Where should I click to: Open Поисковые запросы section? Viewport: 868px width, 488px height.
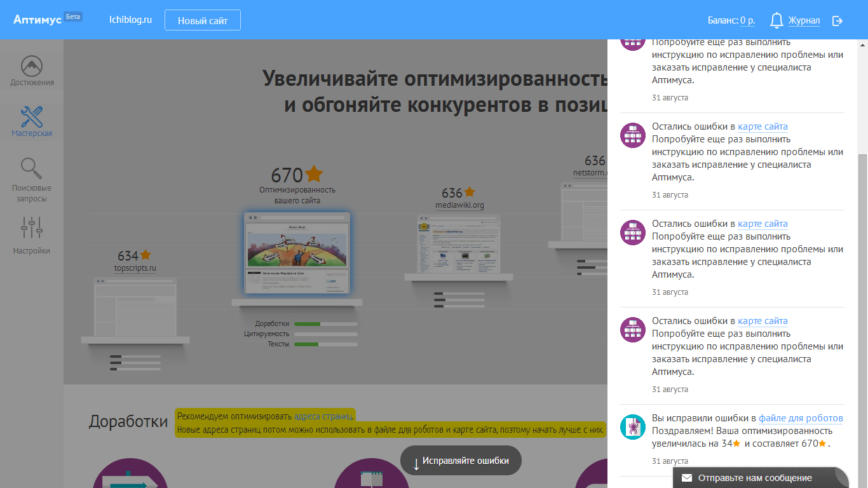[x=32, y=180]
